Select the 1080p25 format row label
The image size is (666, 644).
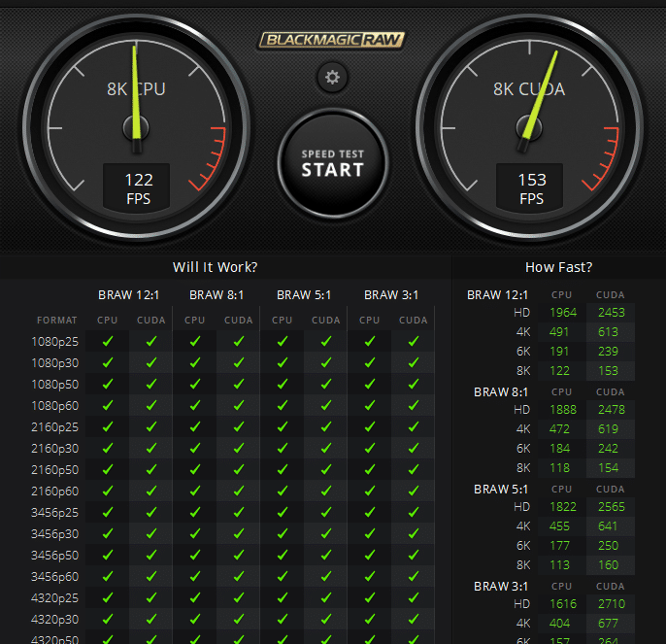(54, 342)
